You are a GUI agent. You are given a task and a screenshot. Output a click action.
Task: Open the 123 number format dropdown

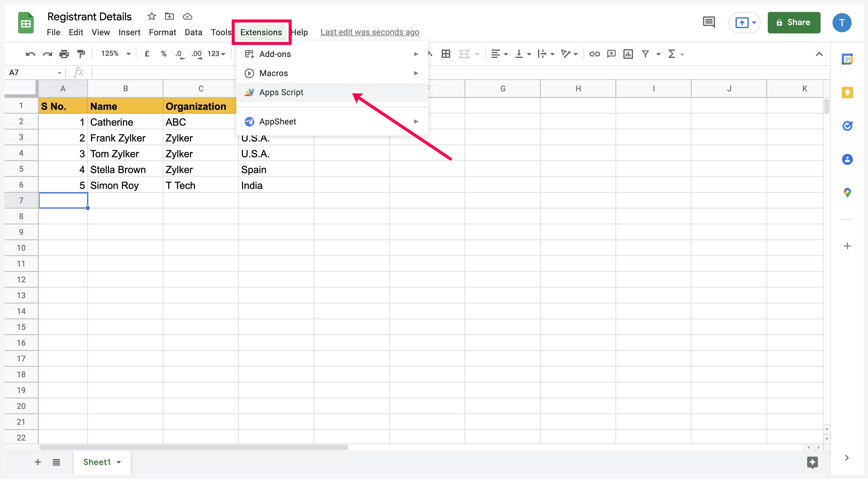click(216, 54)
